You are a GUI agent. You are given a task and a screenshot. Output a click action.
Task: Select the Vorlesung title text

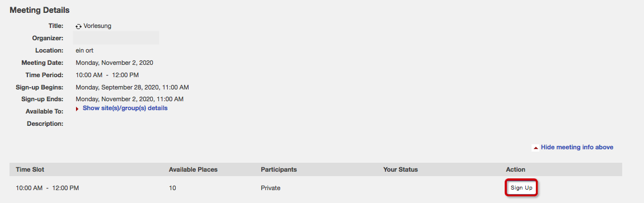97,26
